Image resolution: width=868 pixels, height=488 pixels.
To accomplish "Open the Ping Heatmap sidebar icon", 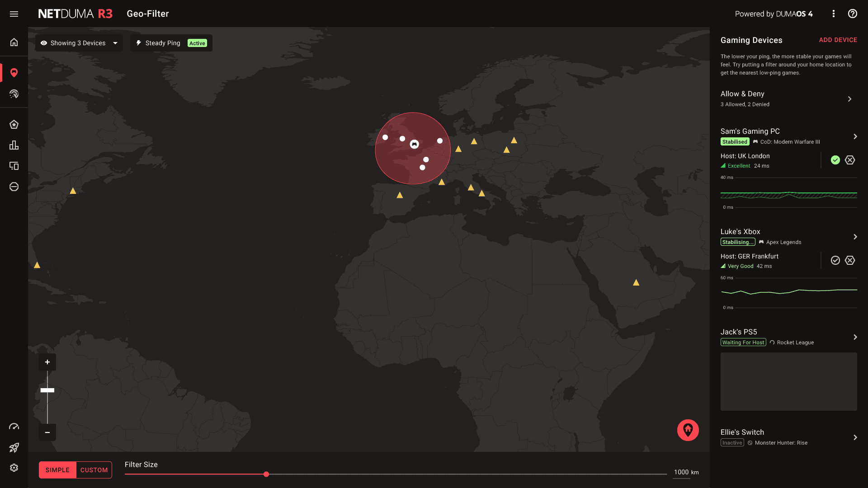I will click(x=14, y=94).
